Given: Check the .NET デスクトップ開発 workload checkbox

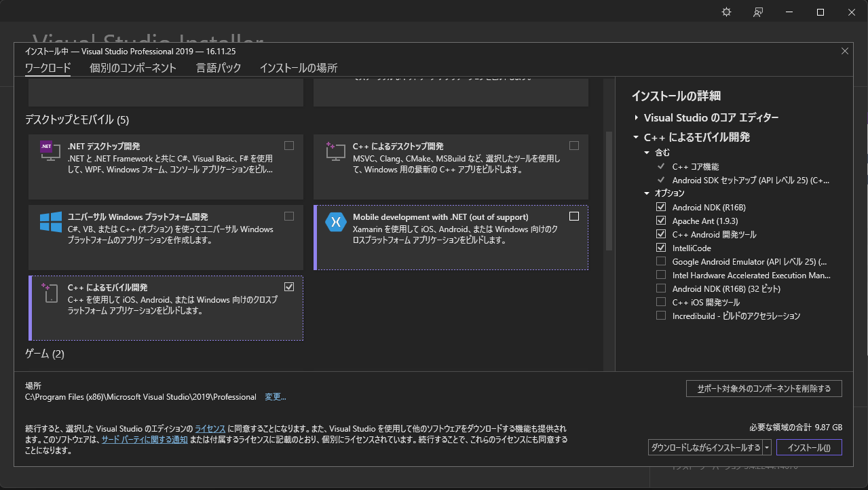Looking at the screenshot, I should click(x=289, y=145).
